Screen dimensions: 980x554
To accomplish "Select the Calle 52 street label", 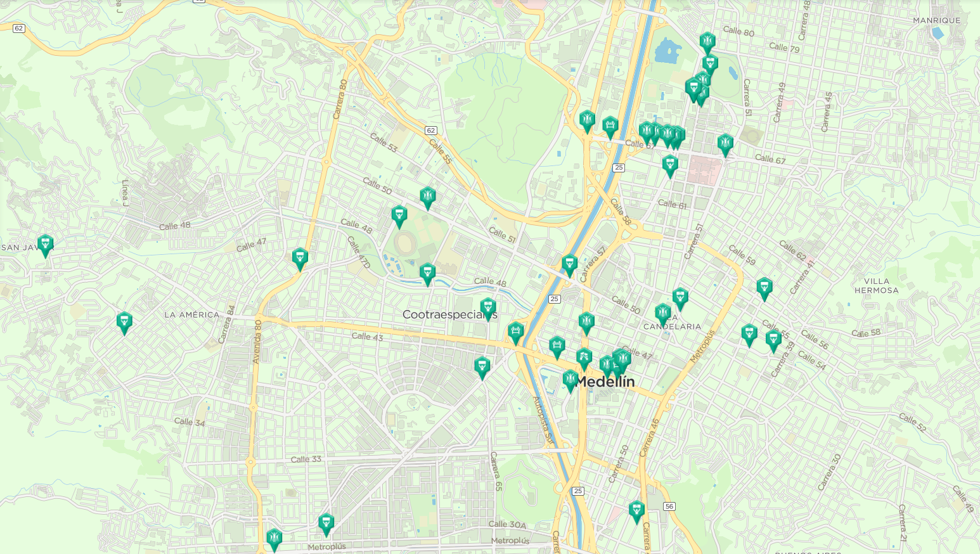I will 912,423.
